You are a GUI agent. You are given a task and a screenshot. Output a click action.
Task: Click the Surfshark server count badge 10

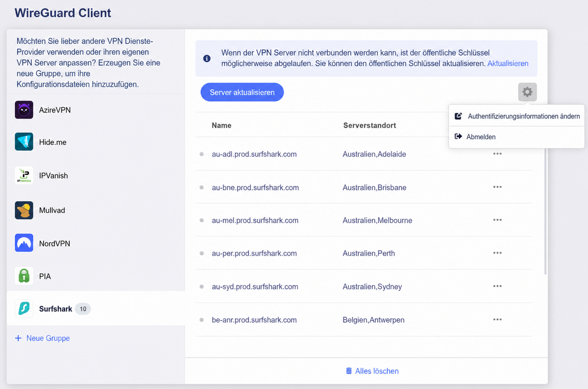[83, 309]
